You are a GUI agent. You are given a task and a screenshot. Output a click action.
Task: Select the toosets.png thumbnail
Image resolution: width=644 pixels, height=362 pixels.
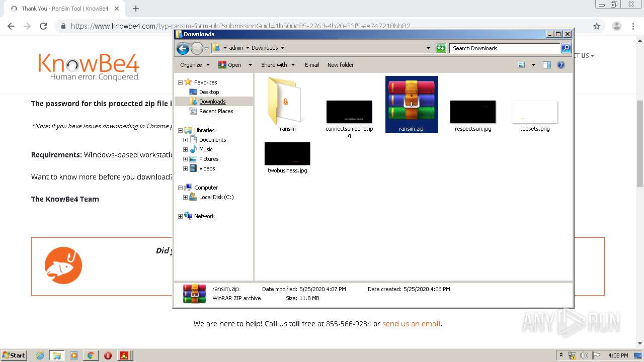(535, 113)
